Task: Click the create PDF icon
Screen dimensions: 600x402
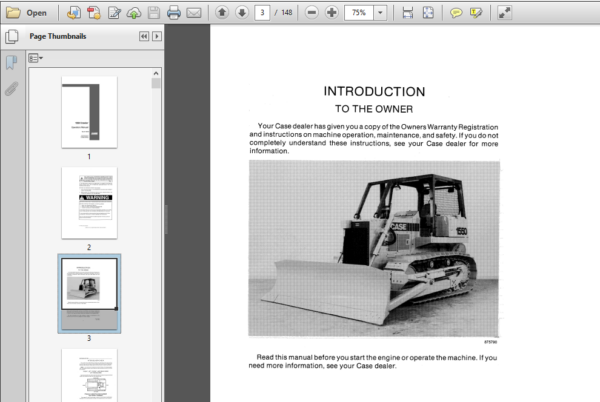Action: (x=94, y=13)
